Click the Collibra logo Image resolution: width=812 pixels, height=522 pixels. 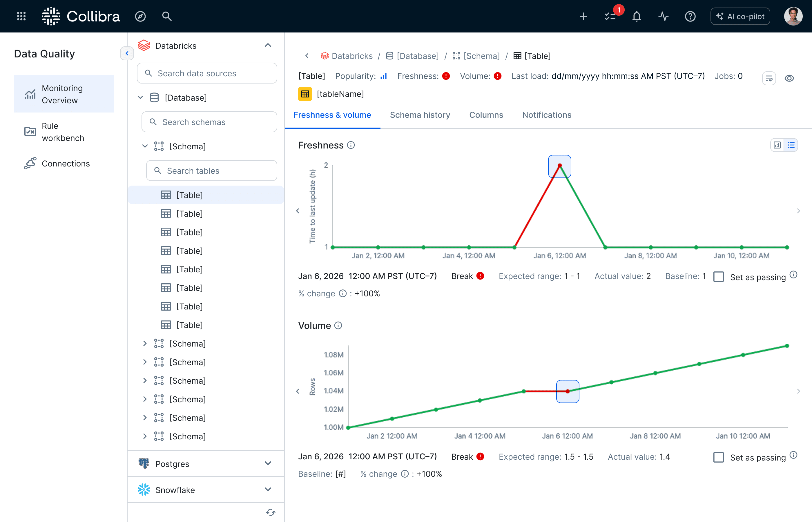click(x=81, y=16)
